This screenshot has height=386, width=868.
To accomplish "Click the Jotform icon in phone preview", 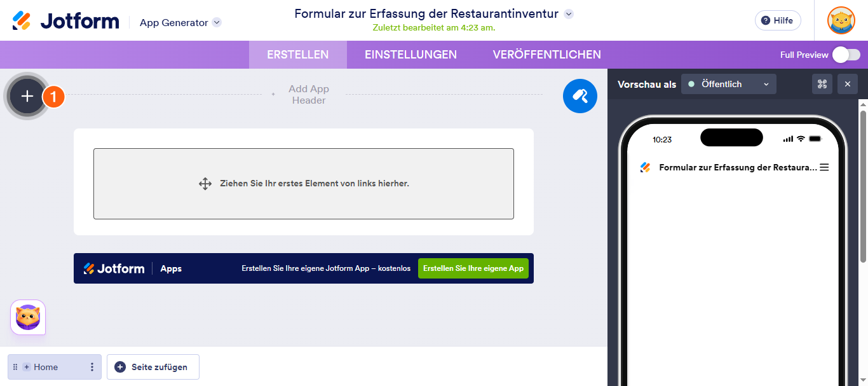I will (646, 167).
